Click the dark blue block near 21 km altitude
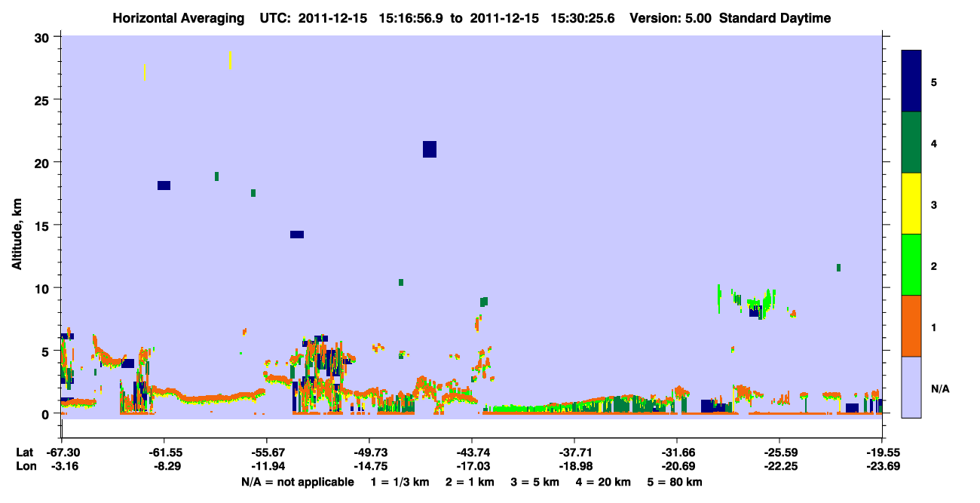This screenshot has width=980, height=503. pos(430,149)
